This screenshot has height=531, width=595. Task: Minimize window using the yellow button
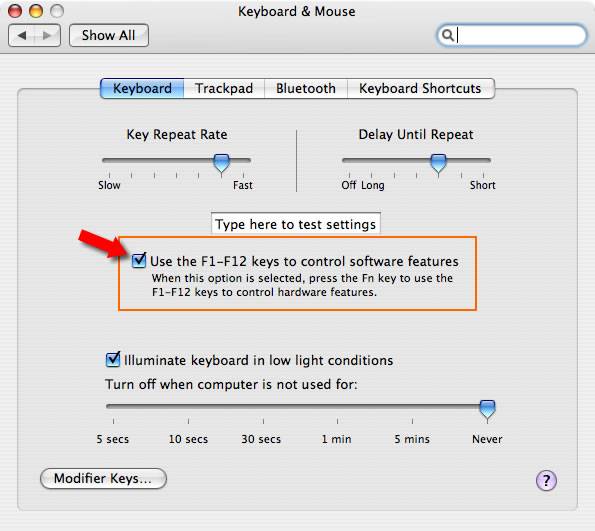coord(36,11)
